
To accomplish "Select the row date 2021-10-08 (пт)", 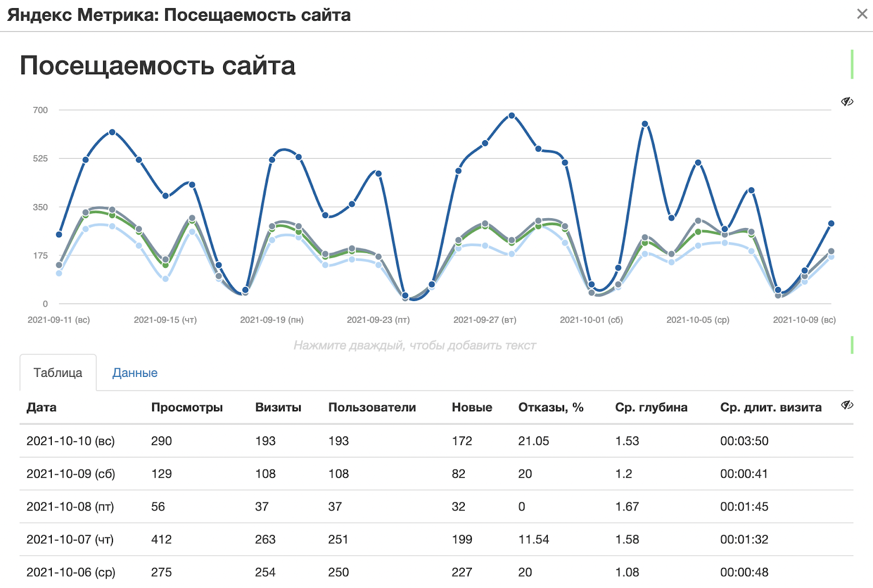I will coord(70,506).
